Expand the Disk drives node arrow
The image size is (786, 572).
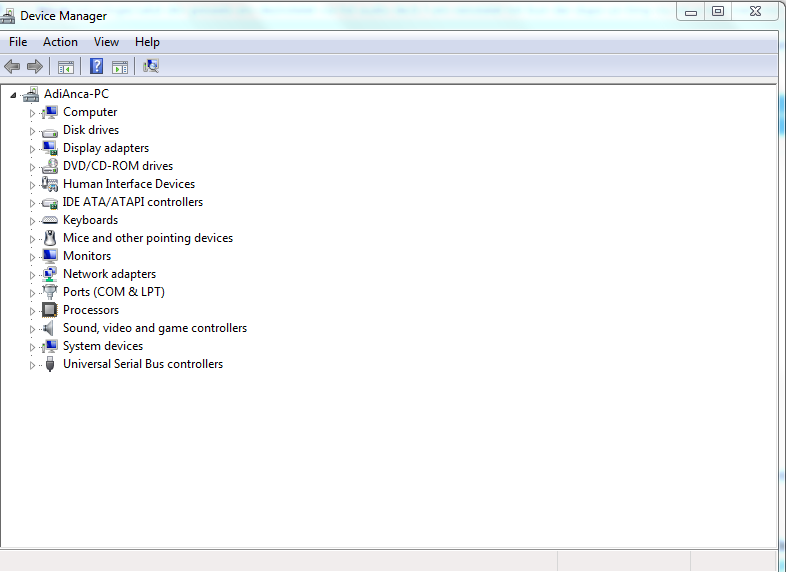click(32, 131)
